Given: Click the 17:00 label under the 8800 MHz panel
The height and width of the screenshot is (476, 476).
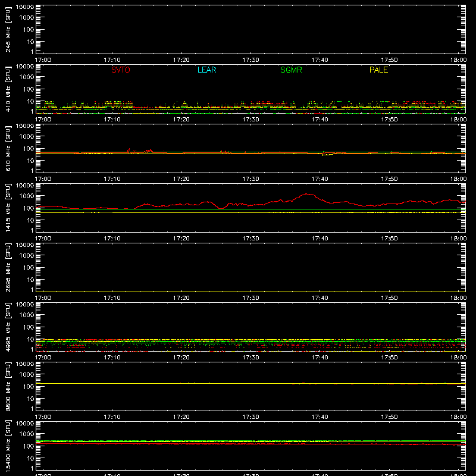Looking at the screenshot, I should [43, 417].
